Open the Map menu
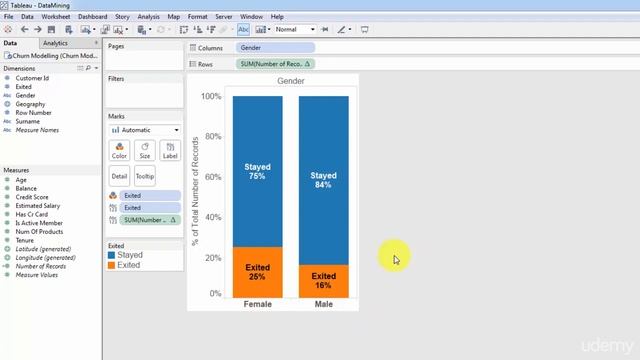Viewport: 640px width, 360px height. [173, 17]
